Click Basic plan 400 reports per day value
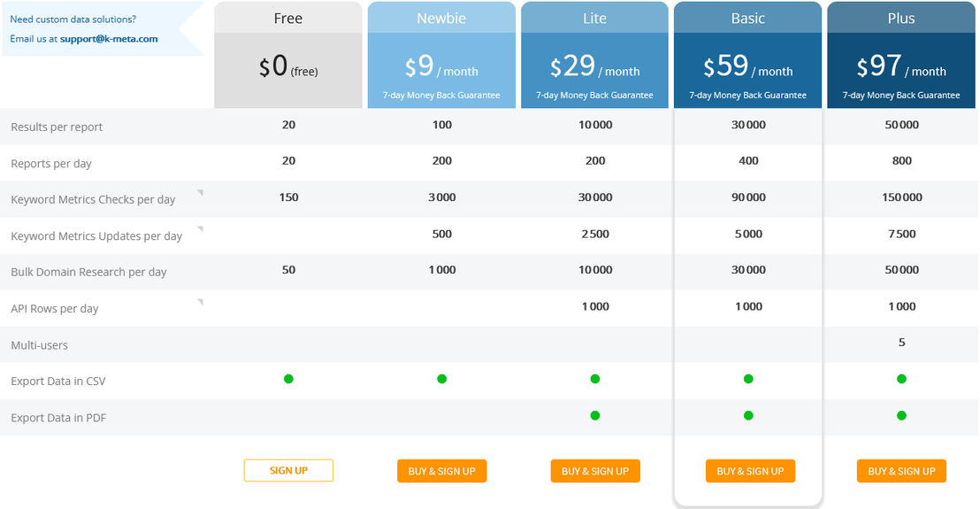 [x=748, y=161]
